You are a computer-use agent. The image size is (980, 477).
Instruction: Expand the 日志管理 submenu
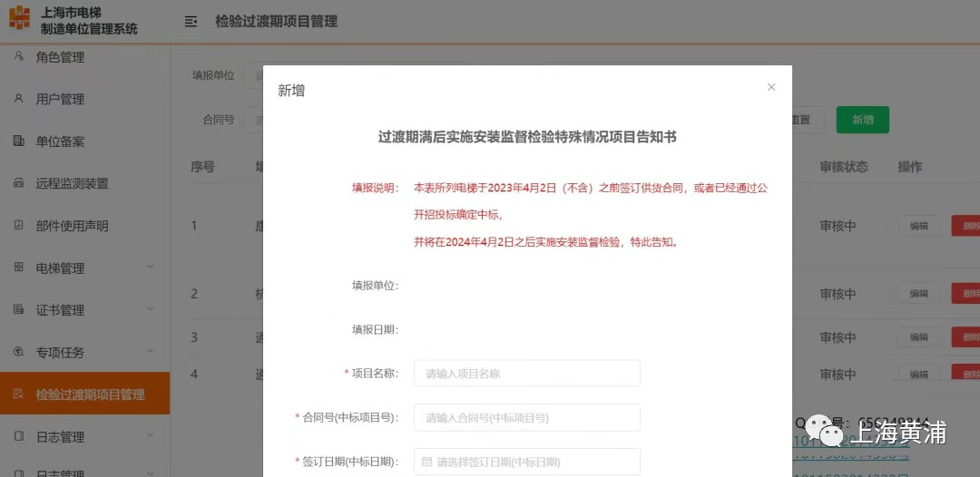[151, 436]
